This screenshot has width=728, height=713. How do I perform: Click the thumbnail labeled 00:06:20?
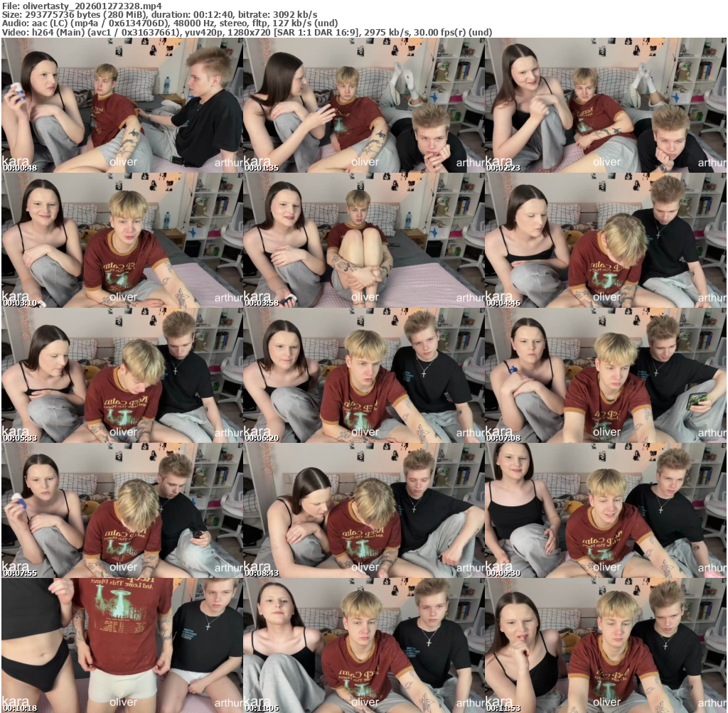(x=364, y=375)
